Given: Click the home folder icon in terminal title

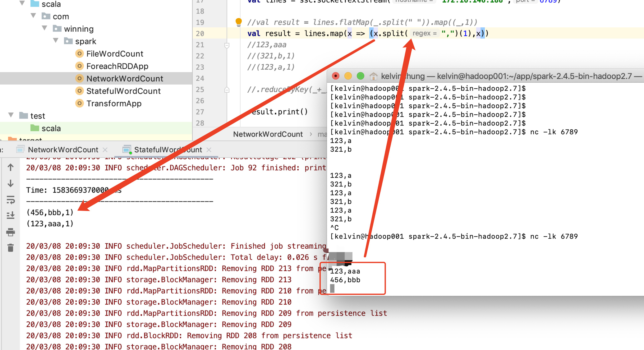Looking at the screenshot, I should [x=373, y=76].
